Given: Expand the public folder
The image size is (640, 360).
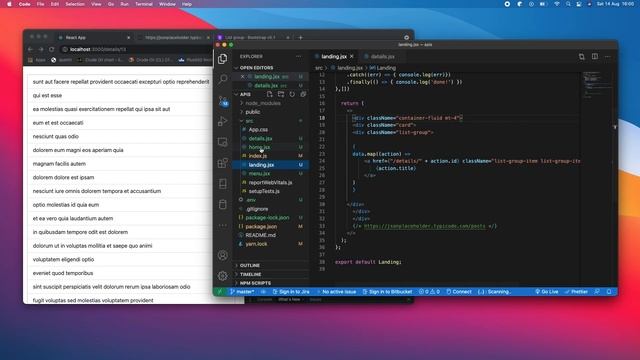Looking at the screenshot, I should coord(253,112).
